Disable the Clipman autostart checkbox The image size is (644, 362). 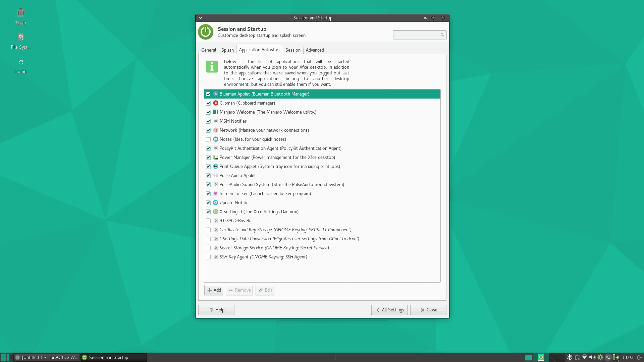click(208, 103)
